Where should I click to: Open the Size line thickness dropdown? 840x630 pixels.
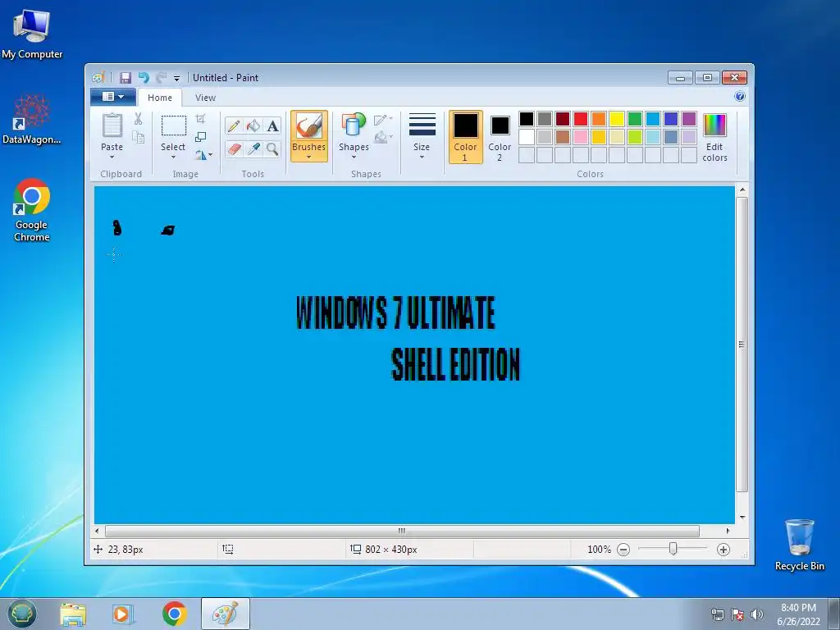tap(422, 136)
